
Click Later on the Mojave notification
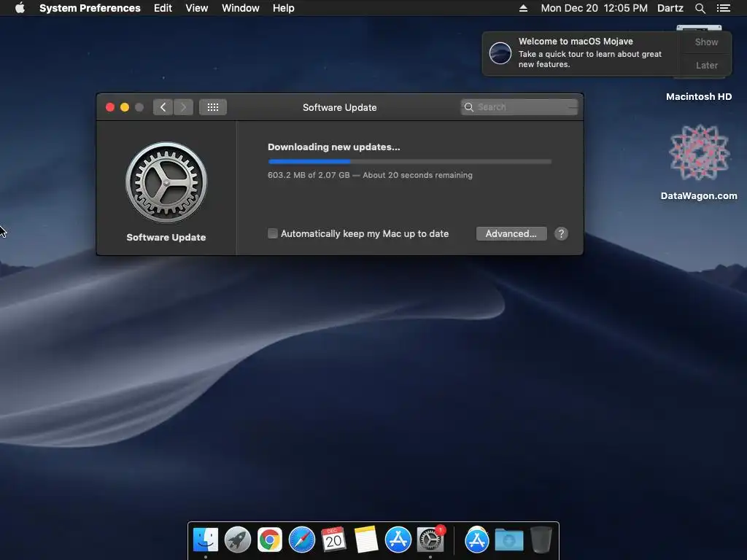point(706,65)
